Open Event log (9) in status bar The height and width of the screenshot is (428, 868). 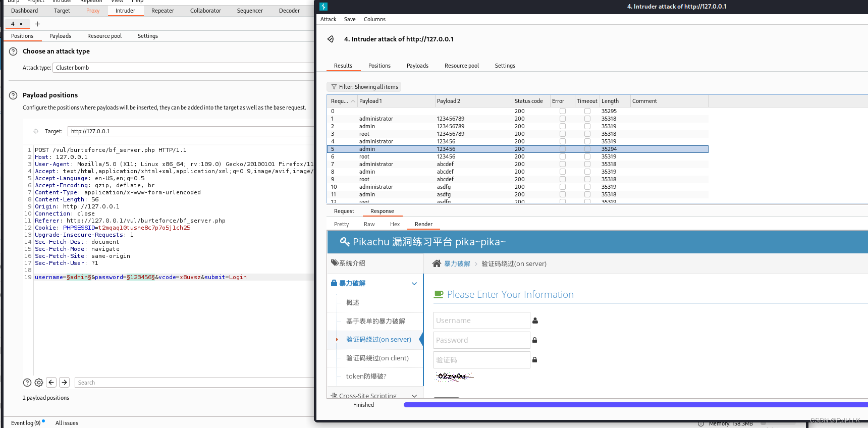pyautogui.click(x=26, y=423)
